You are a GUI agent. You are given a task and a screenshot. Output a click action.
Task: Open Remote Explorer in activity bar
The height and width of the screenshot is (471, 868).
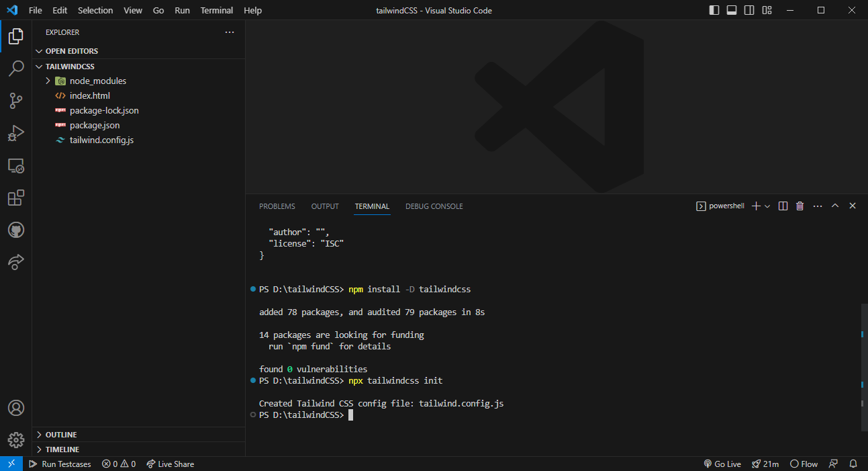(x=16, y=165)
